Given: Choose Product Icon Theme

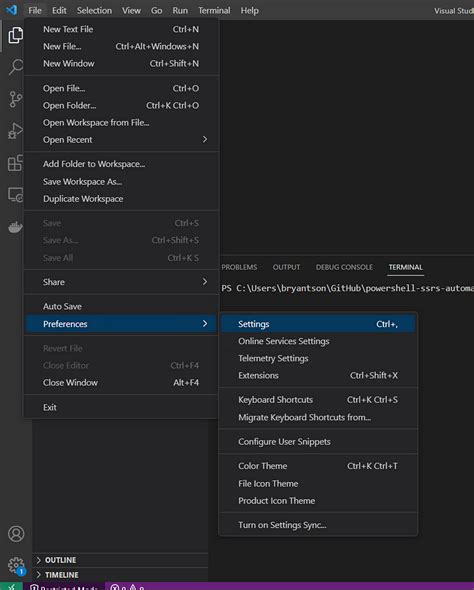Looking at the screenshot, I should click(x=318, y=501).
